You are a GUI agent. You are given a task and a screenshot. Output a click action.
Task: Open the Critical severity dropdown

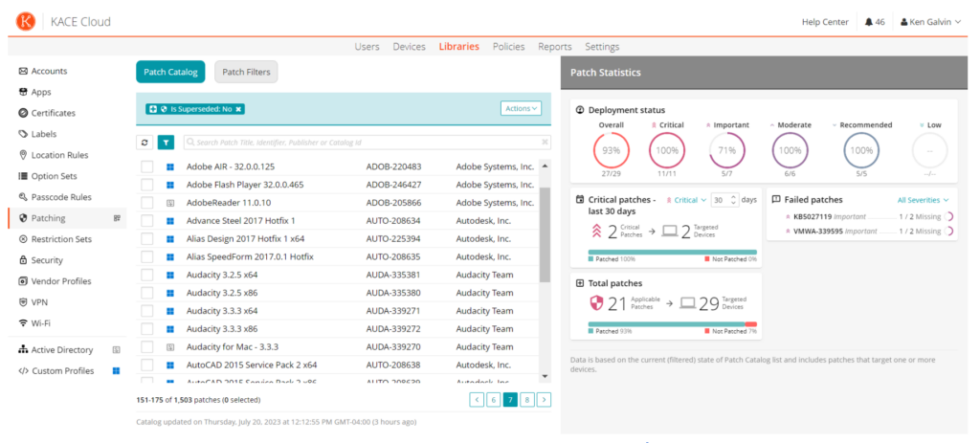tap(687, 200)
